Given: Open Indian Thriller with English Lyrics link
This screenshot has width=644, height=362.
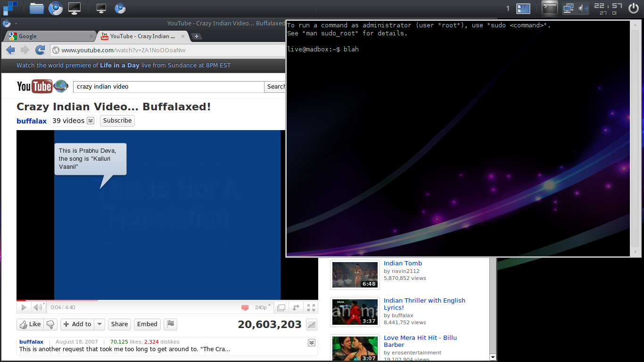Looking at the screenshot, I should pyautogui.click(x=424, y=304).
